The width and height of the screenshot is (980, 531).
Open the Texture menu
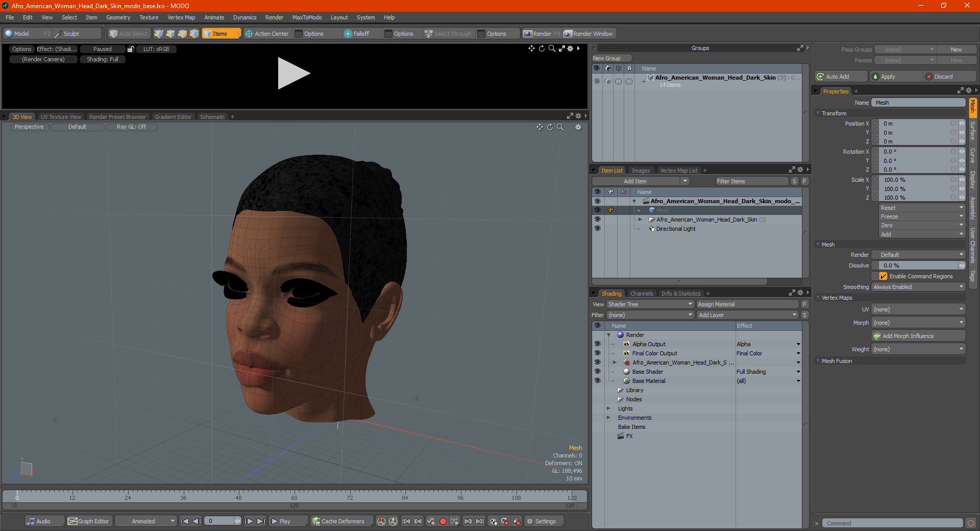149,17
